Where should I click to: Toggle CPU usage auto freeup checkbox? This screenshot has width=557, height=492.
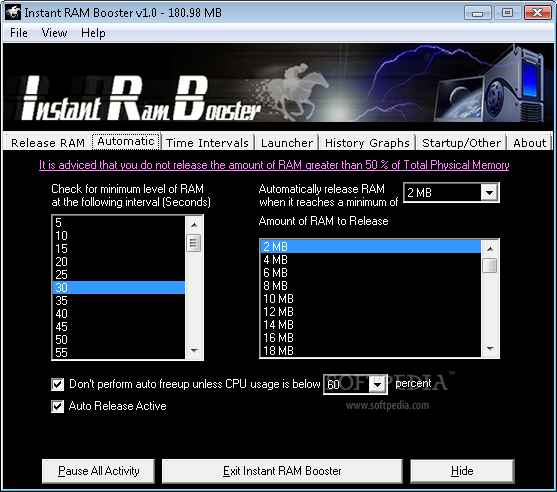click(x=58, y=384)
